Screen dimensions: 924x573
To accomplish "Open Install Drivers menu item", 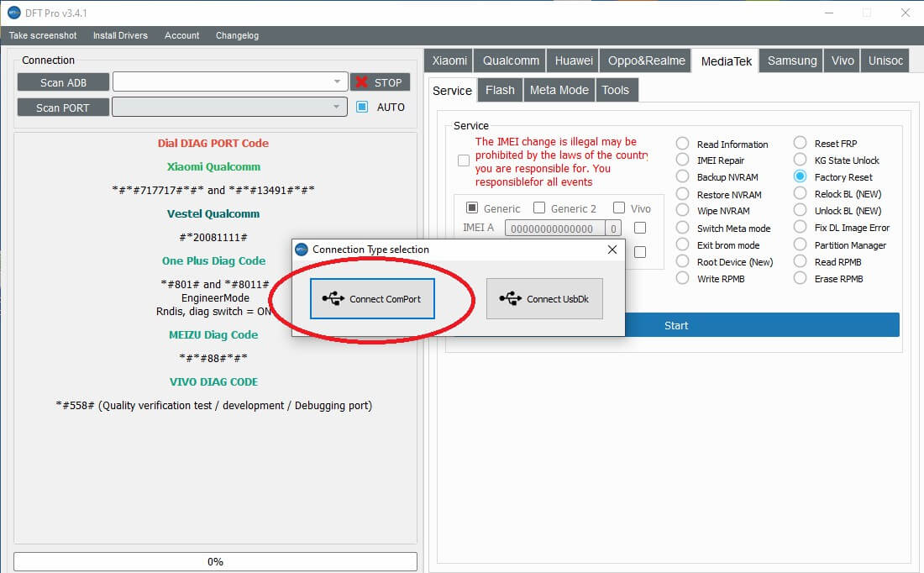I will pos(120,35).
